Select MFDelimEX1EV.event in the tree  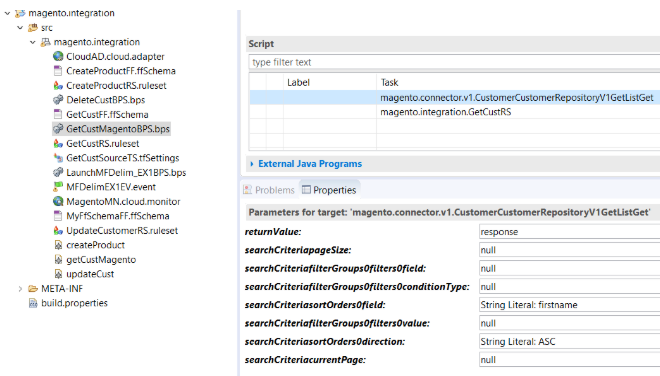[111, 187]
